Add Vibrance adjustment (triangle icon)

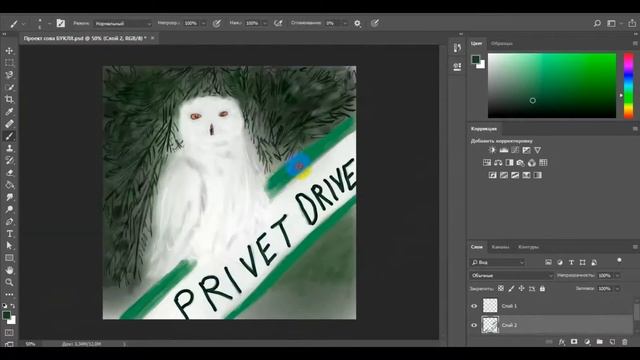point(538,150)
